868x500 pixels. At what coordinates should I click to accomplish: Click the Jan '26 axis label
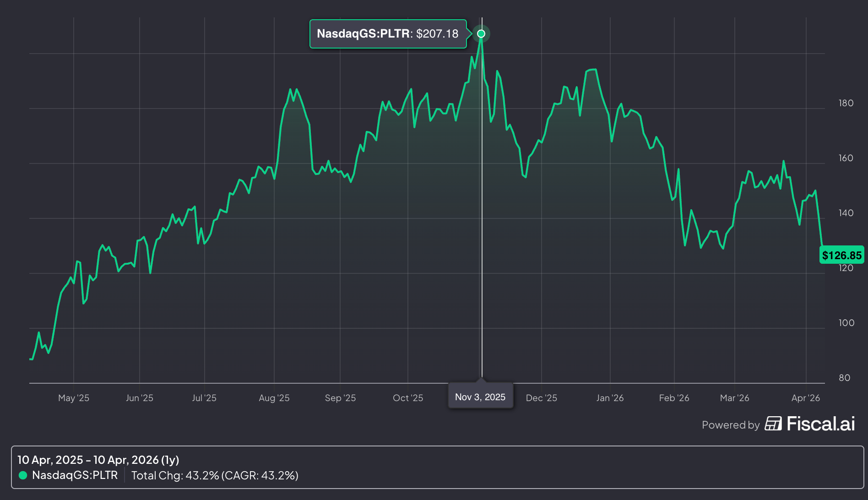pyautogui.click(x=610, y=398)
